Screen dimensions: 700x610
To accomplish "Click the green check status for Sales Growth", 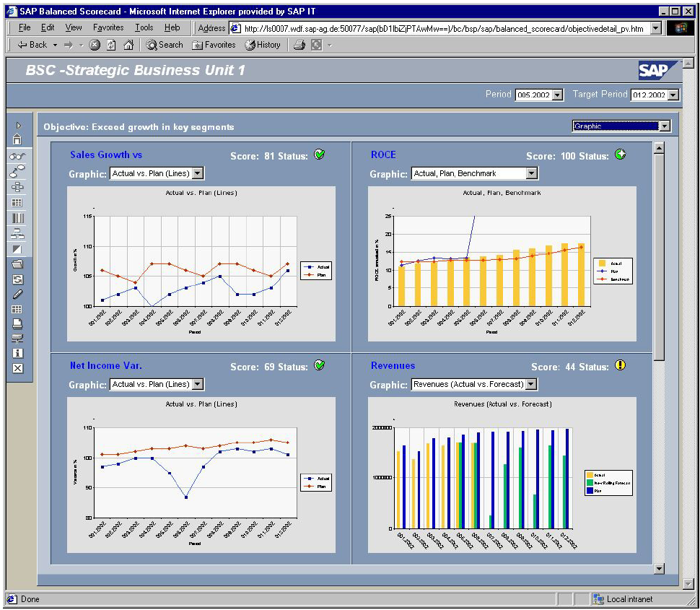I will click(x=320, y=154).
